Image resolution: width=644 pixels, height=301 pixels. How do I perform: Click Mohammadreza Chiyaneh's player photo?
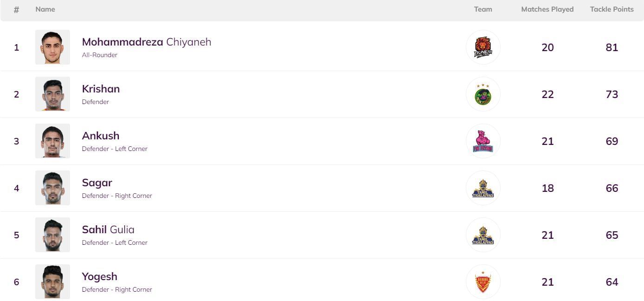[x=52, y=47]
